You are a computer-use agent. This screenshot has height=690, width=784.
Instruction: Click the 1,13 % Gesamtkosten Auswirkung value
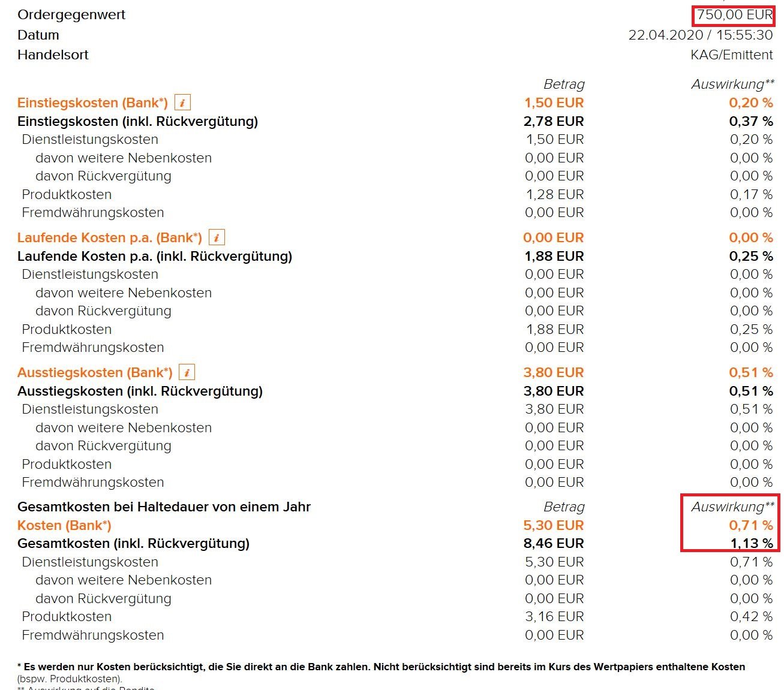(752, 544)
